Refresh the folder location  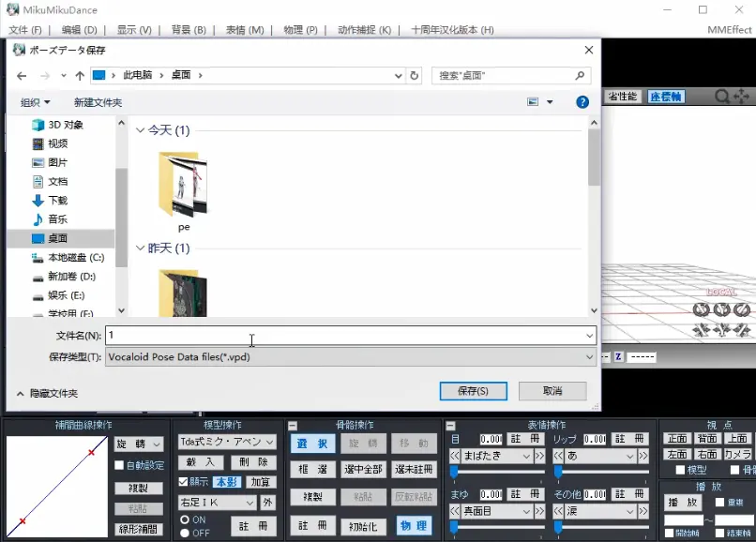[x=415, y=76]
